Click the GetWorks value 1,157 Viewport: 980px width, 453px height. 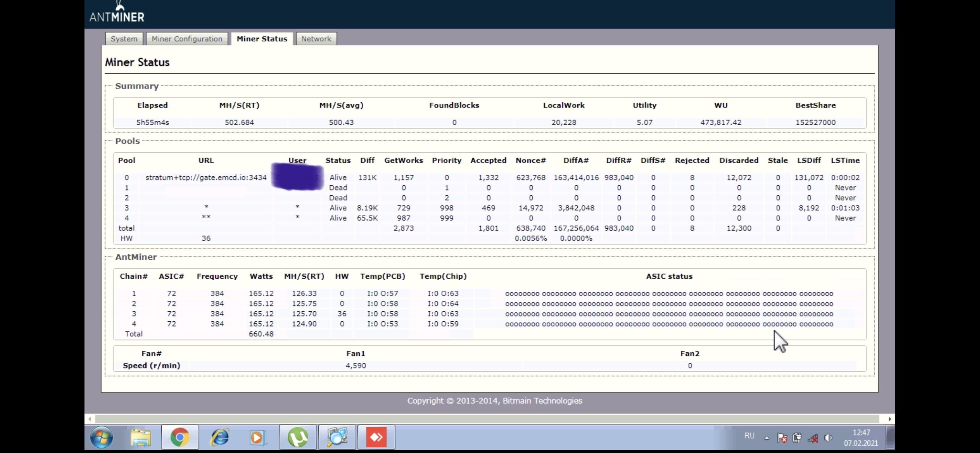404,178
